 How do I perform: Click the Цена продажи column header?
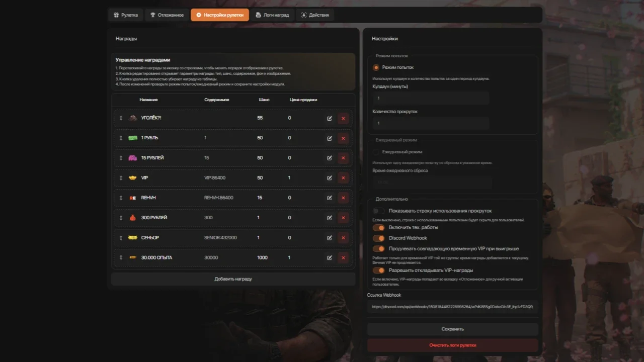[x=303, y=100]
